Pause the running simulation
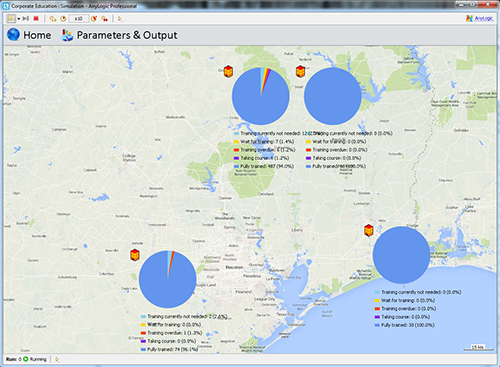 (x=11, y=18)
